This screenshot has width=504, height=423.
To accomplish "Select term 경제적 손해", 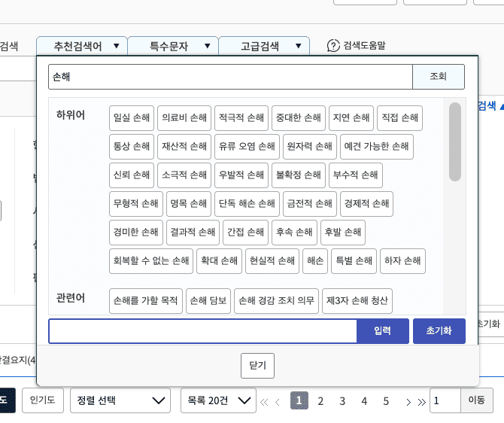I will 367,204.
